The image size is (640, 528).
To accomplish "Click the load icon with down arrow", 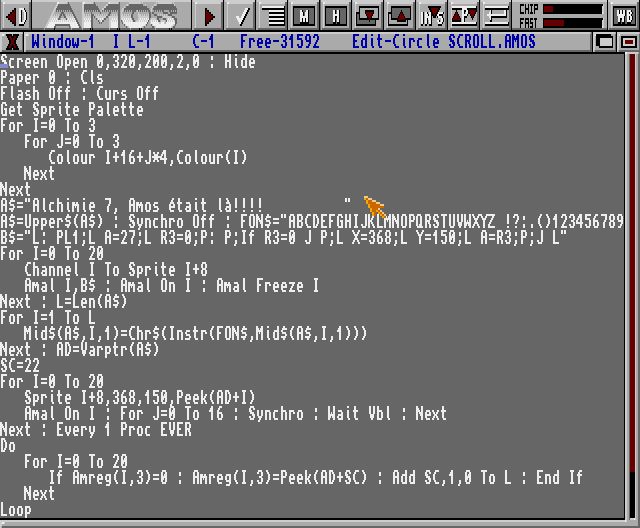I will point(368,16).
